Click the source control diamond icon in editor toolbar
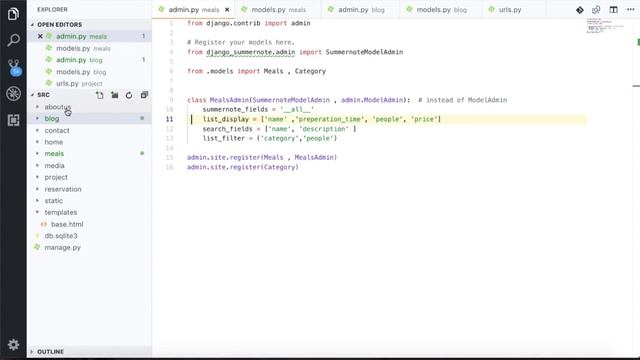 tap(580, 10)
